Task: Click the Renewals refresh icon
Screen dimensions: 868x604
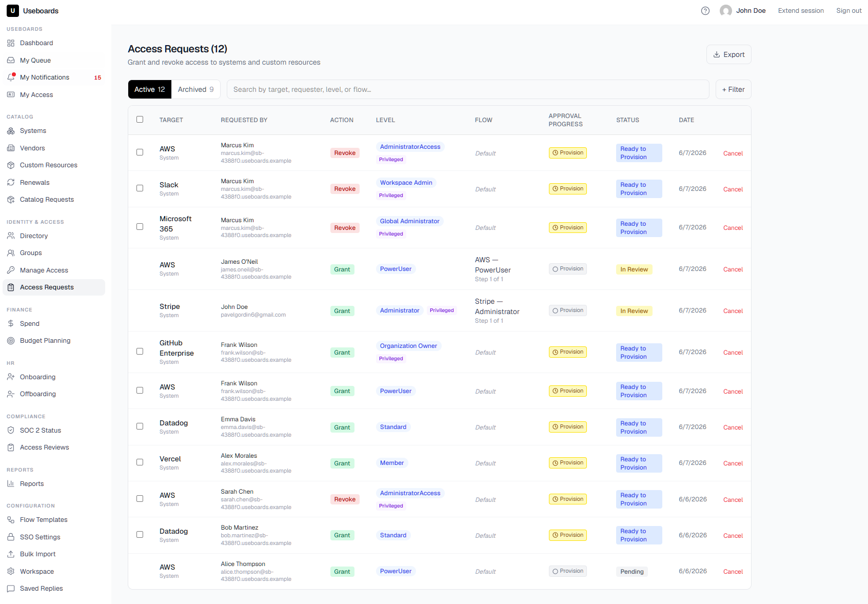Action: [11, 183]
